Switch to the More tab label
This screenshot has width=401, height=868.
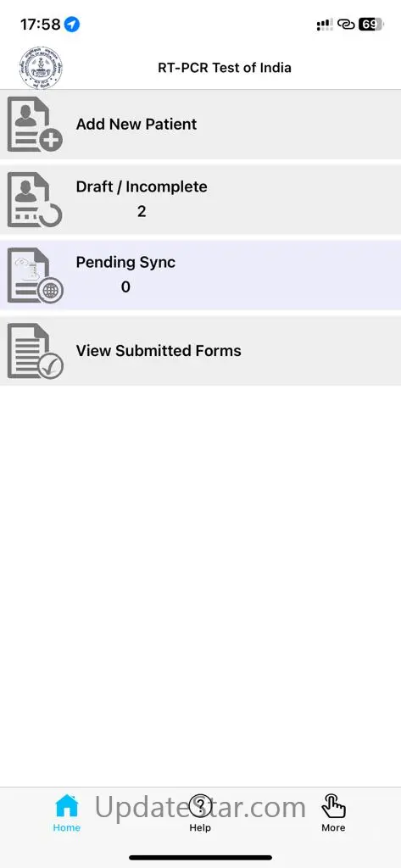point(333,827)
